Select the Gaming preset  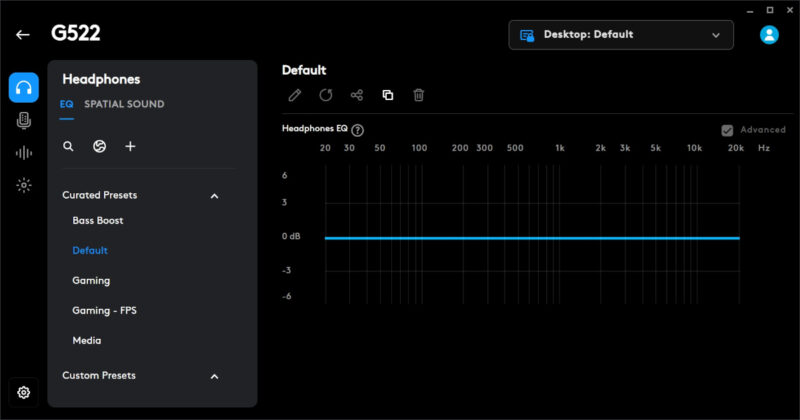[91, 281]
